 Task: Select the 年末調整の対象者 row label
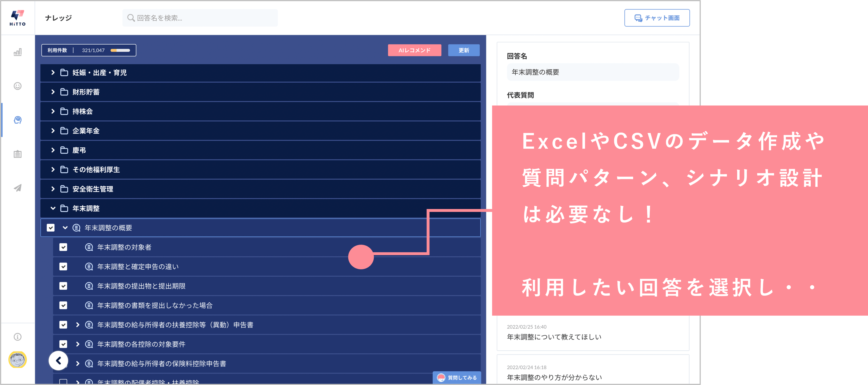(x=124, y=247)
